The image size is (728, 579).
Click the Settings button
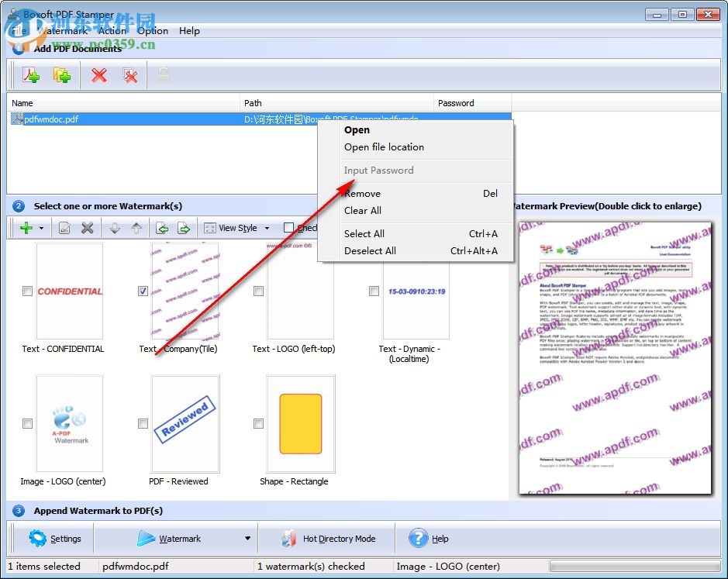55,539
